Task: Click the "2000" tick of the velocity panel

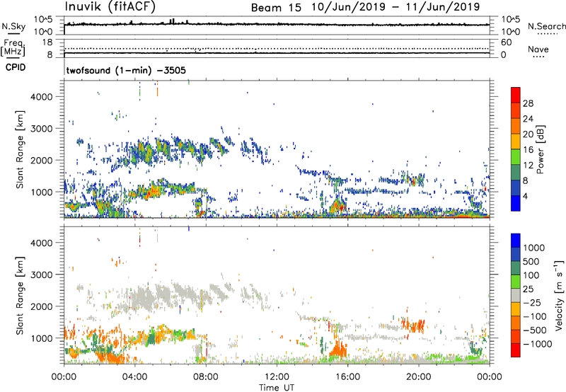Action: click(42, 306)
